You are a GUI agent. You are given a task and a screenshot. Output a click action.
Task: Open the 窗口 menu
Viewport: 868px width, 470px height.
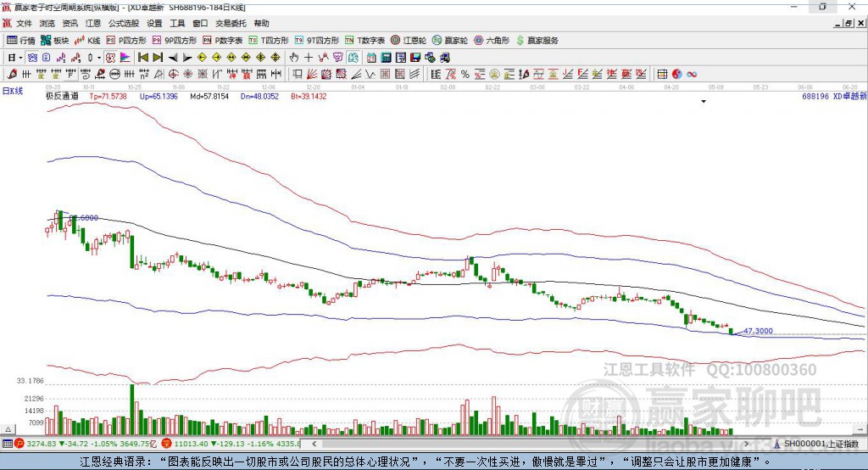tap(200, 23)
